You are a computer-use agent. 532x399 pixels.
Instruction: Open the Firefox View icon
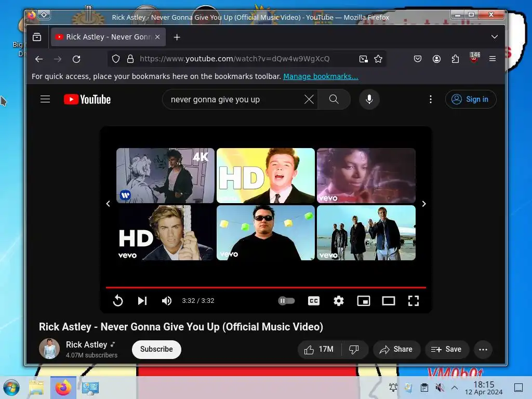[x=37, y=37]
